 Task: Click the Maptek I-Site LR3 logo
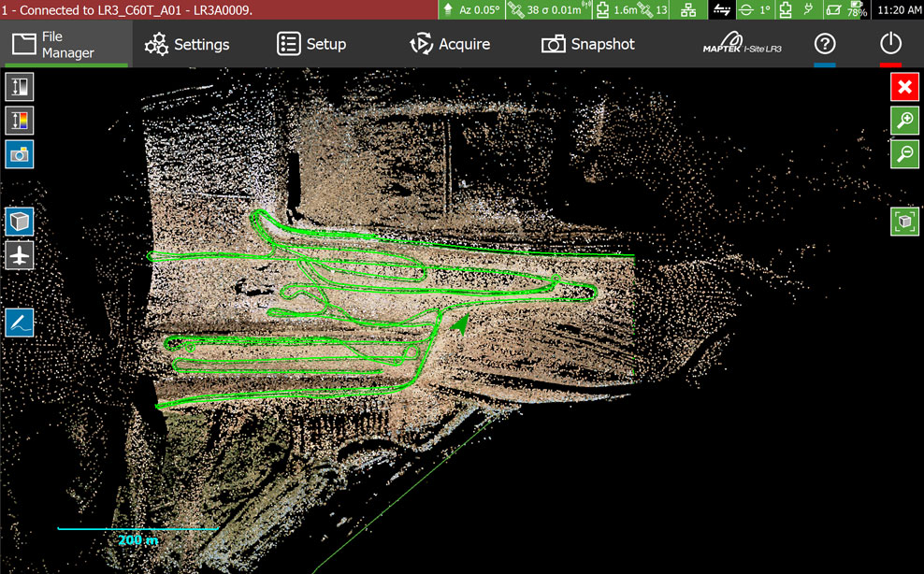[x=742, y=43]
